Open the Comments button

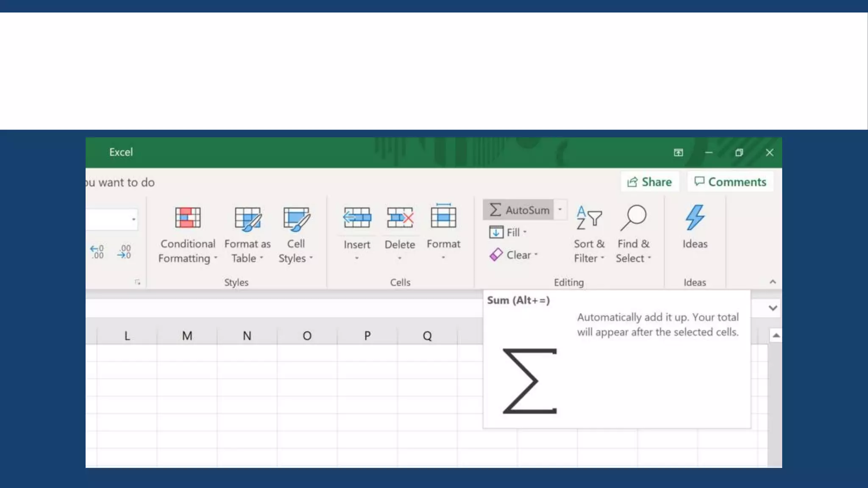(730, 182)
